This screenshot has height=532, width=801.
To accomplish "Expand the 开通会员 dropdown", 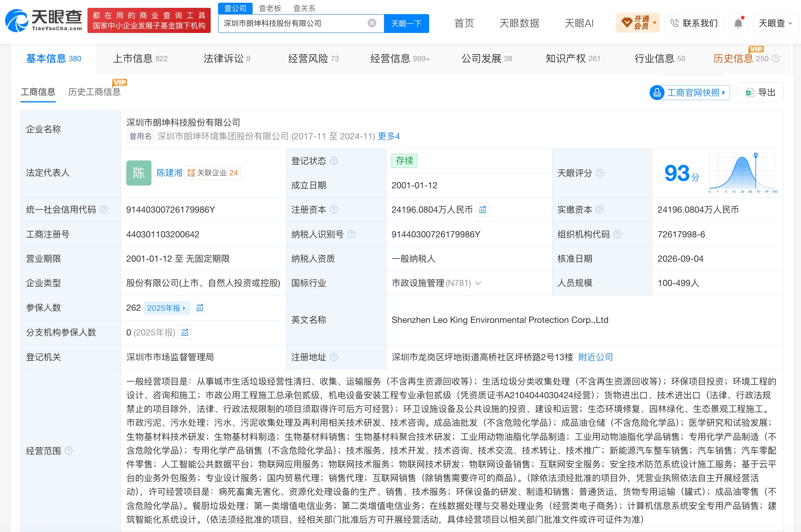I will 637,23.
